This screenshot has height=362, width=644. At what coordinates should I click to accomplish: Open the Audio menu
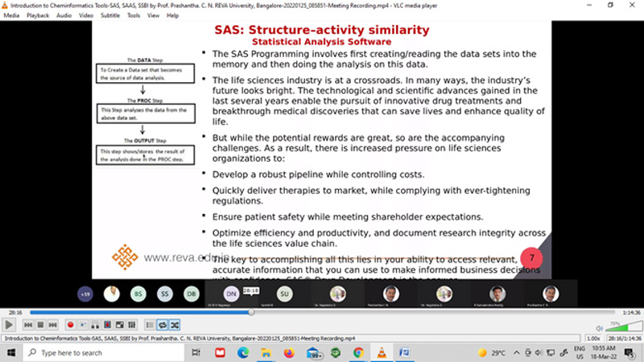coord(64,15)
